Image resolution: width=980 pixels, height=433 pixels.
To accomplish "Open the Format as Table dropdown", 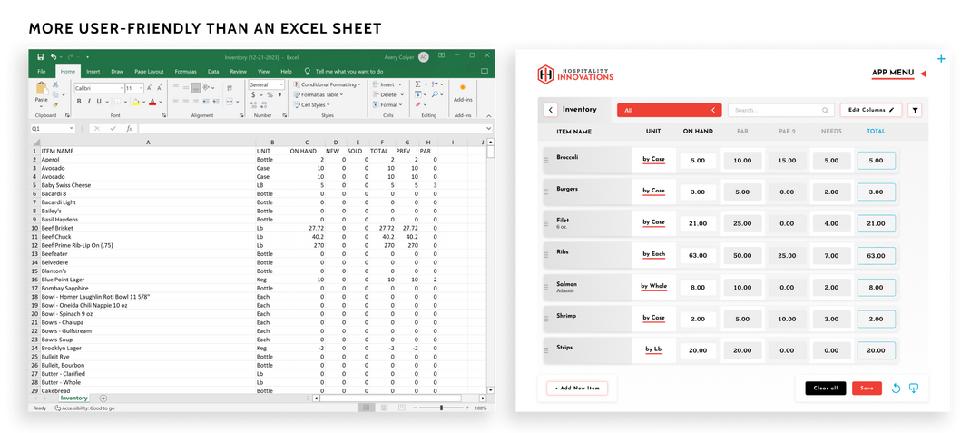I will click(x=319, y=94).
